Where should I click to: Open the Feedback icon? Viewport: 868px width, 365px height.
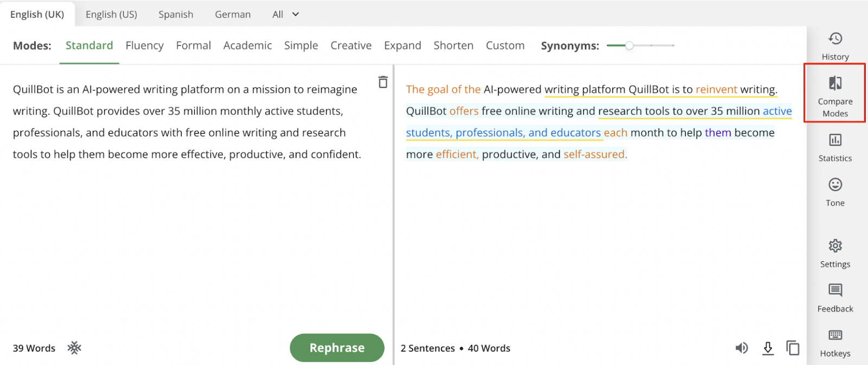[x=835, y=290]
